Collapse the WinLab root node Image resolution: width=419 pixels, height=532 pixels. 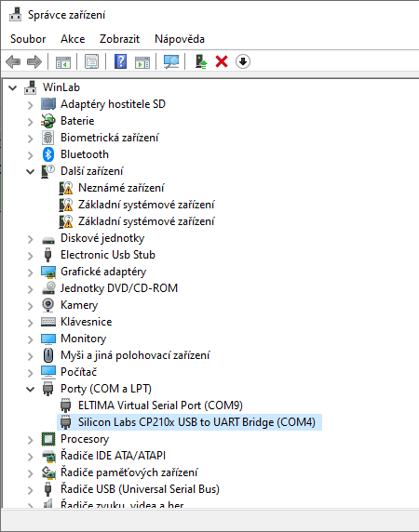[x=12, y=87]
